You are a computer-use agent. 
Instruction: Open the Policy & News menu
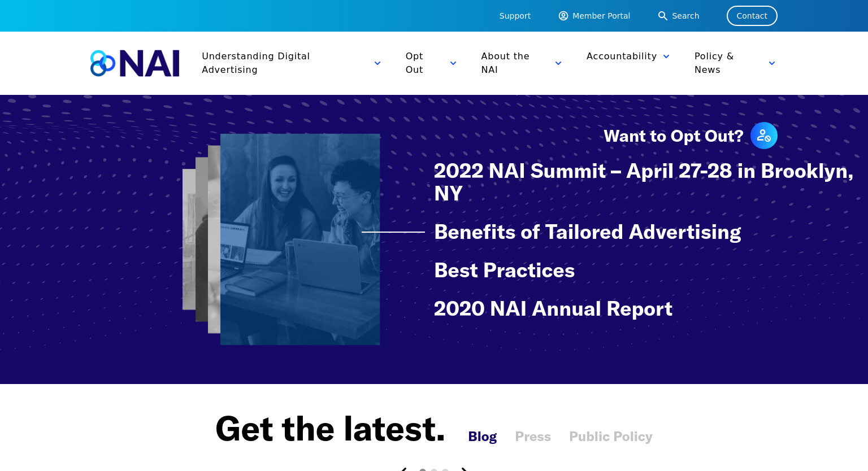pyautogui.click(x=714, y=63)
